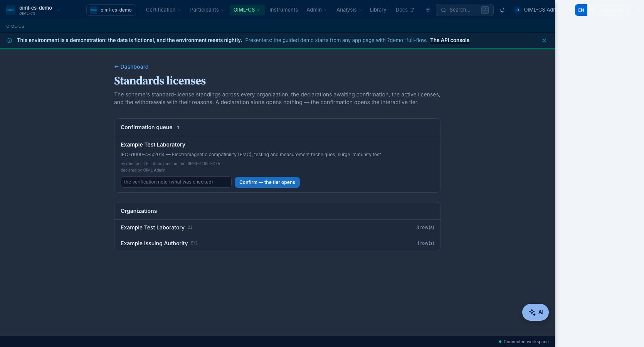This screenshot has height=347, width=644.
Task: Select the EN language button
Action: point(581,10)
